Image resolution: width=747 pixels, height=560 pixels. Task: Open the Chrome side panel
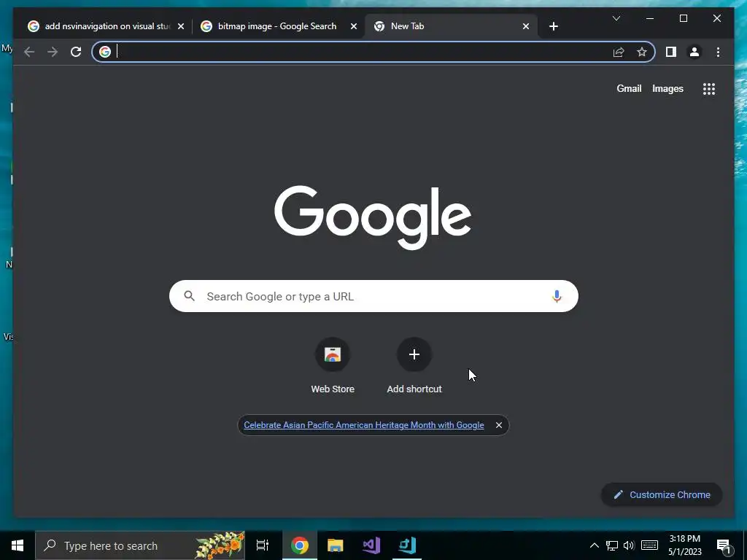click(671, 52)
